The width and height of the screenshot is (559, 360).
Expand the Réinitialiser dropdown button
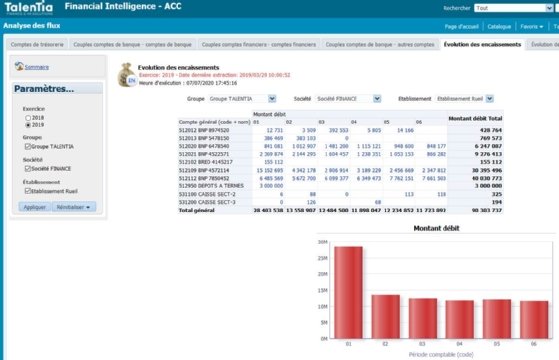tap(74, 207)
